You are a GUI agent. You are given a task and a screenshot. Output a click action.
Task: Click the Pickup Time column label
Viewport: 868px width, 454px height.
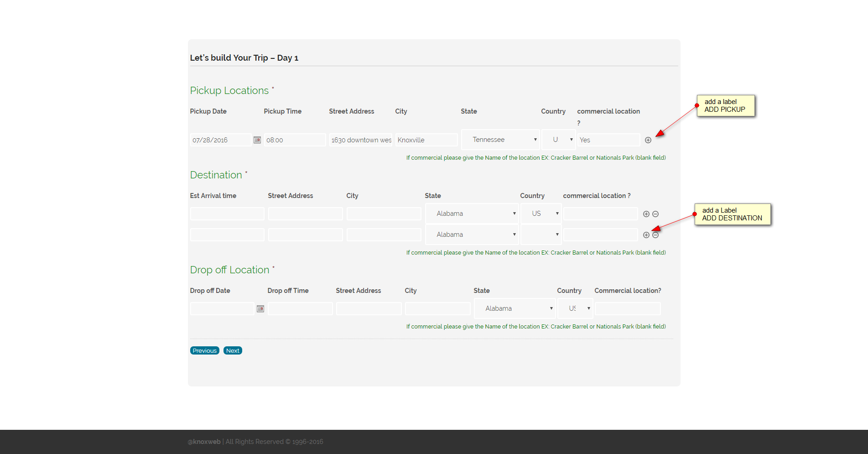click(283, 111)
